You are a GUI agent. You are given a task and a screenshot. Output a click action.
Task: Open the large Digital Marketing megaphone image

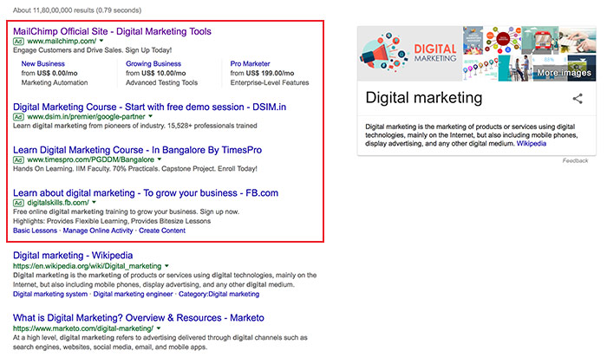click(x=409, y=54)
